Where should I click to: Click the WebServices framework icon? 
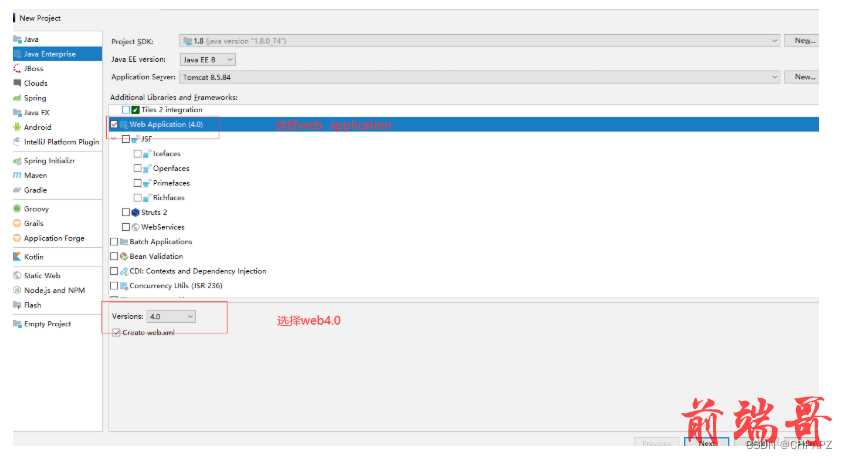coord(136,227)
